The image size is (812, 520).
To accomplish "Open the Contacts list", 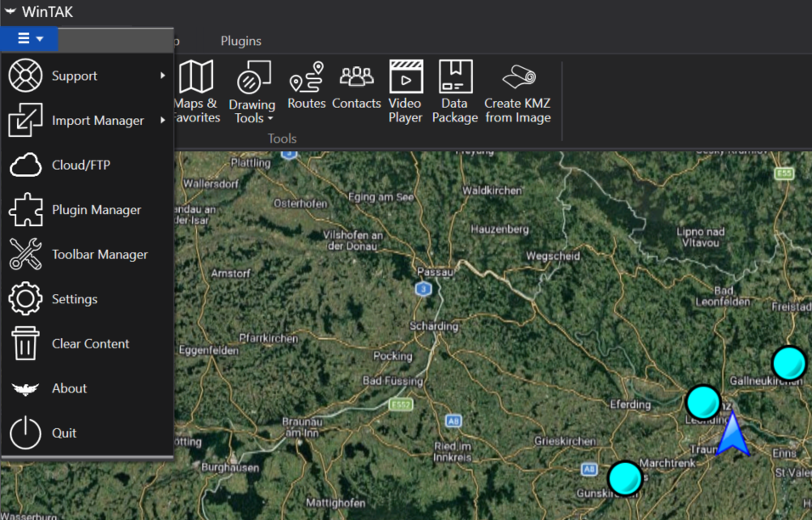I will [356, 87].
